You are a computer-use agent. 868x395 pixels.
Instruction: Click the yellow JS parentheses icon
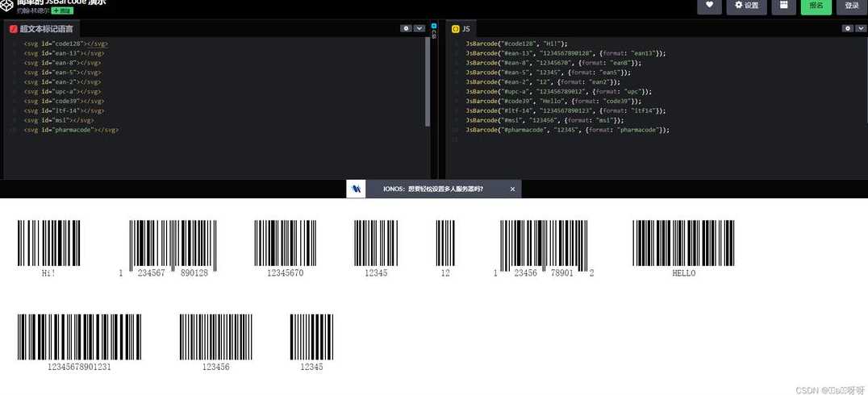tap(456, 29)
